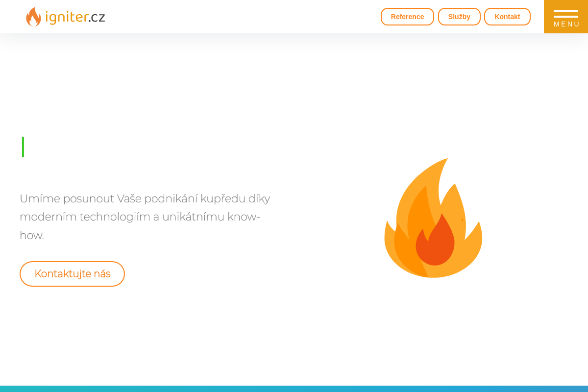Click the MENU text label
The height and width of the screenshot is (392, 588).
566,24
